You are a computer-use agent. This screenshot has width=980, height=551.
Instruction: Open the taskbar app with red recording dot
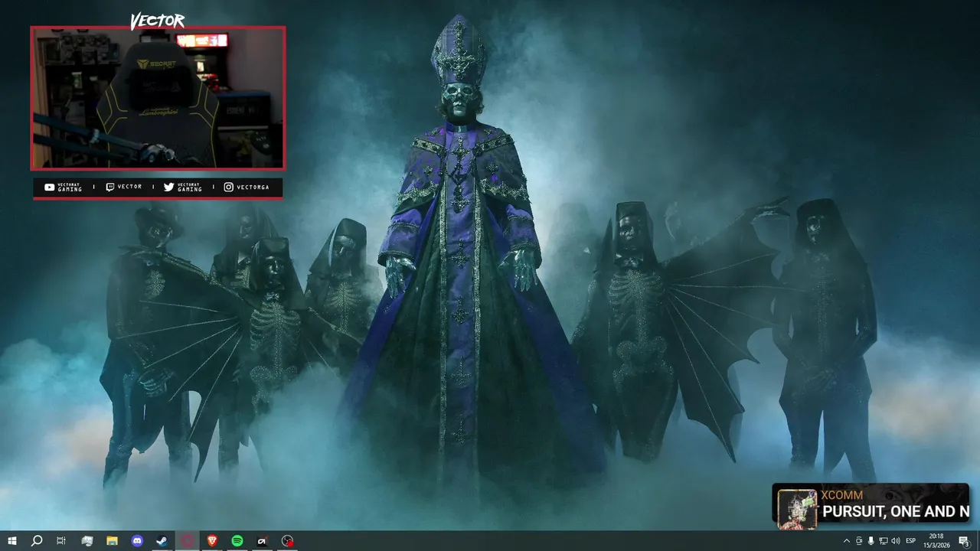(x=287, y=541)
